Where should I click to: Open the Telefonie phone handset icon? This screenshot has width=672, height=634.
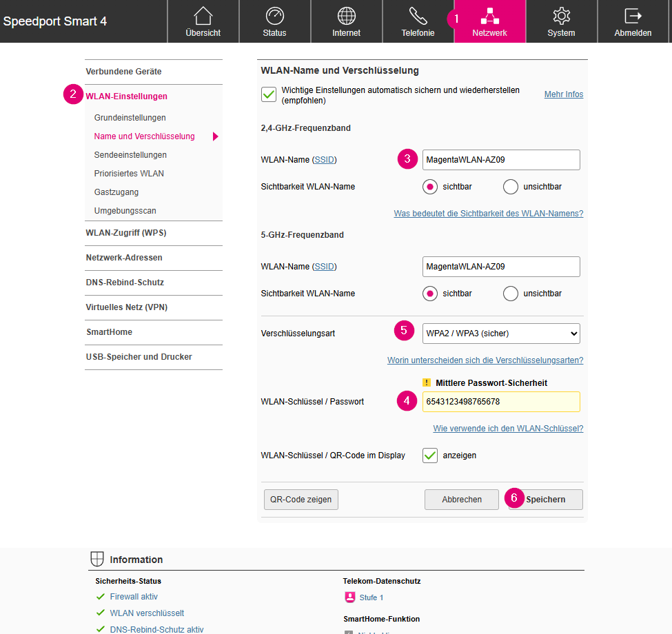coord(418,16)
